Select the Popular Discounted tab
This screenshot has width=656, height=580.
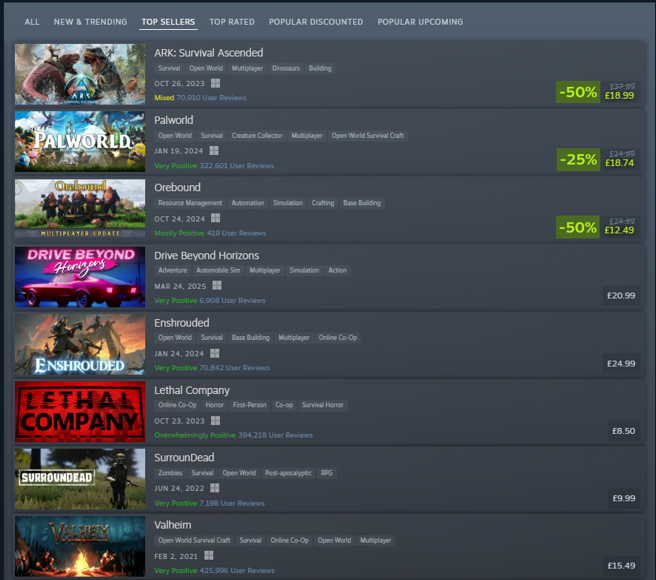pyautogui.click(x=316, y=22)
